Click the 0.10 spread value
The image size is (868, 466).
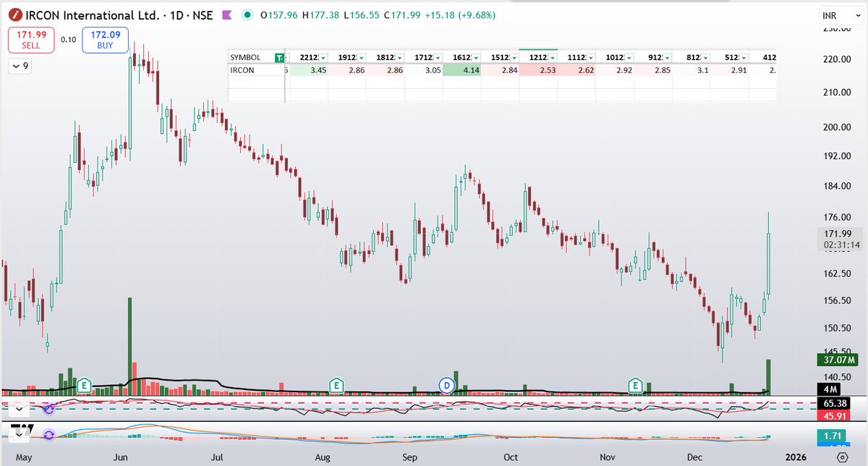click(68, 39)
